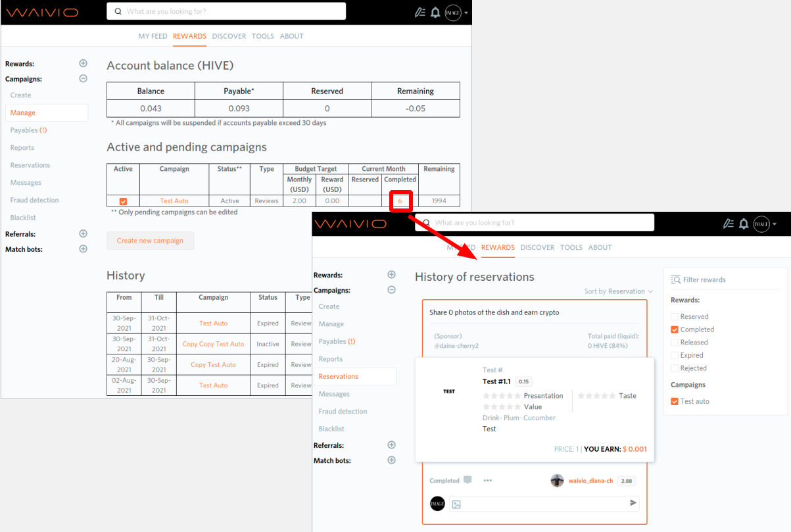The image size is (791, 532).
Task: Uncheck the Completed rewards filter
Action: (675, 329)
